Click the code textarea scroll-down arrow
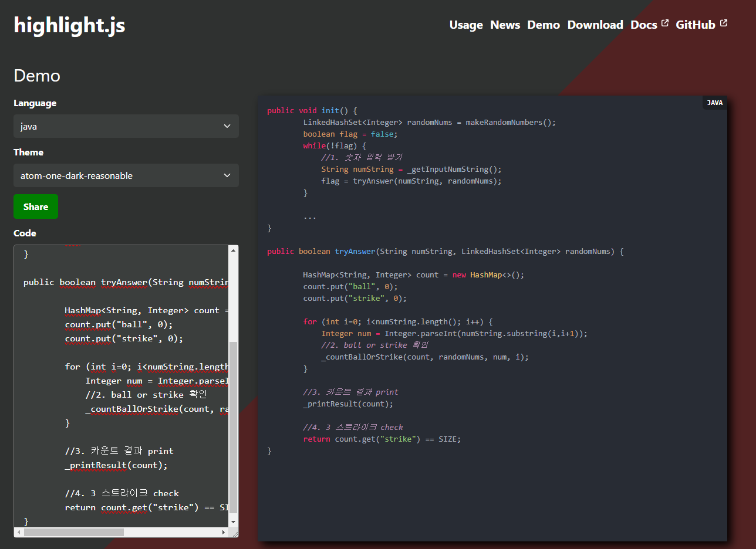The height and width of the screenshot is (549, 756). (x=234, y=521)
